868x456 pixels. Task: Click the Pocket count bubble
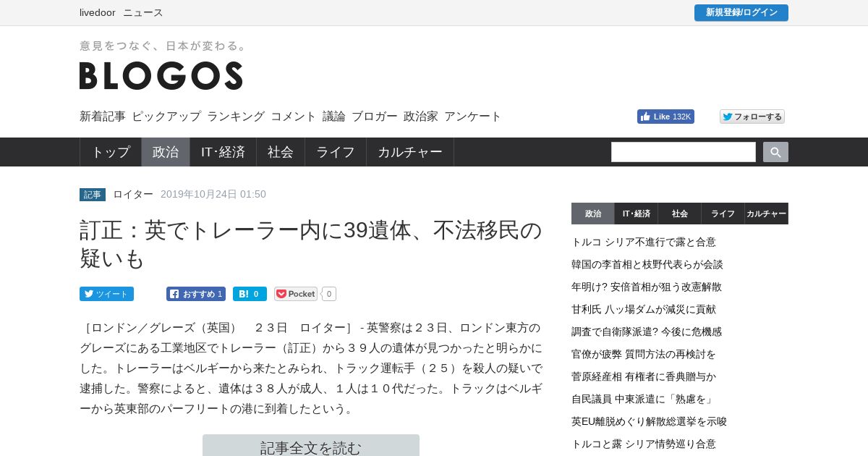click(x=329, y=294)
